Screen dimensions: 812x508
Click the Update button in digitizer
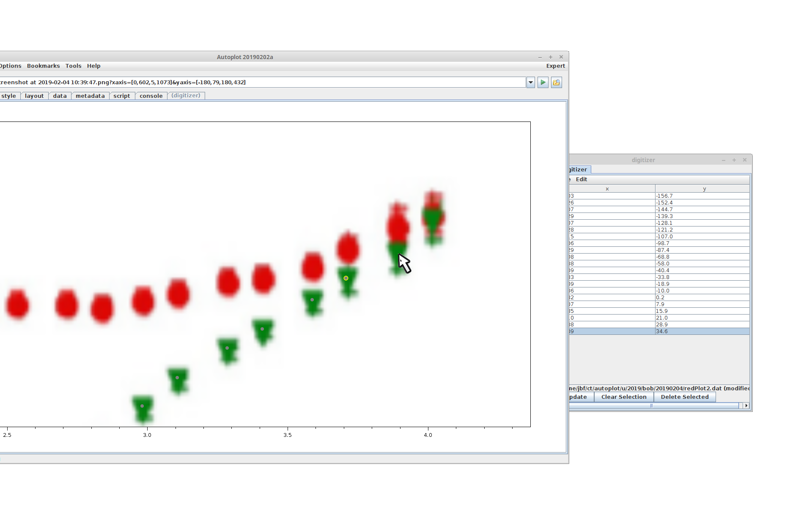click(x=581, y=397)
